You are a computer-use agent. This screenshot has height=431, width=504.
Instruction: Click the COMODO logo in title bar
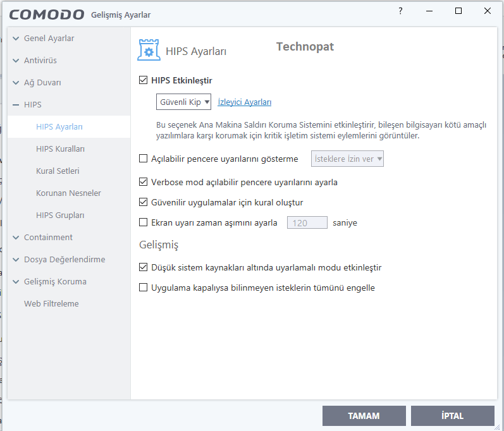click(x=47, y=15)
